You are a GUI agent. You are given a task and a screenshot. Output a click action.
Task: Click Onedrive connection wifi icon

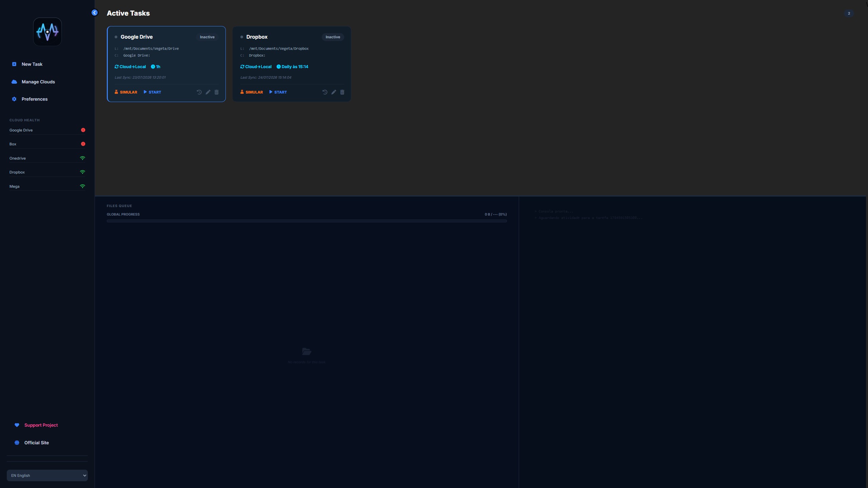pos(82,158)
